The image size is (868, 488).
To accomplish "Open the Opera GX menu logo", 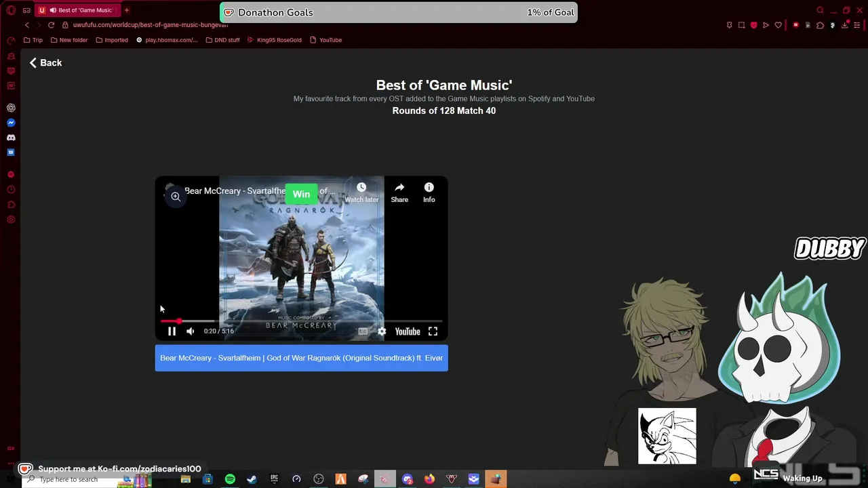I will tap(11, 10).
